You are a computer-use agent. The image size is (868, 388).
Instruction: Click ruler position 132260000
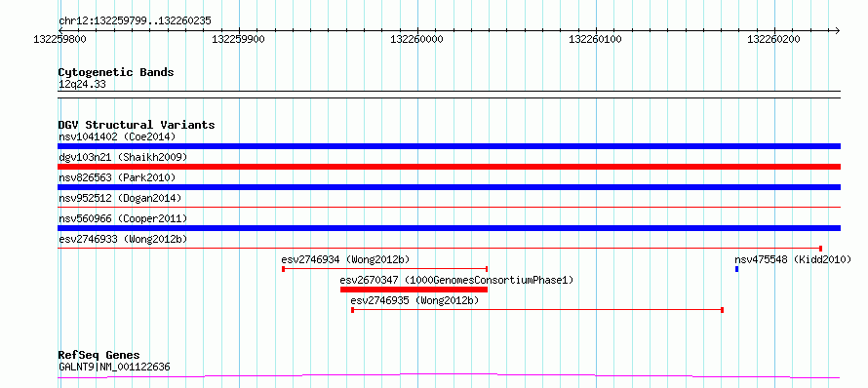click(x=416, y=40)
